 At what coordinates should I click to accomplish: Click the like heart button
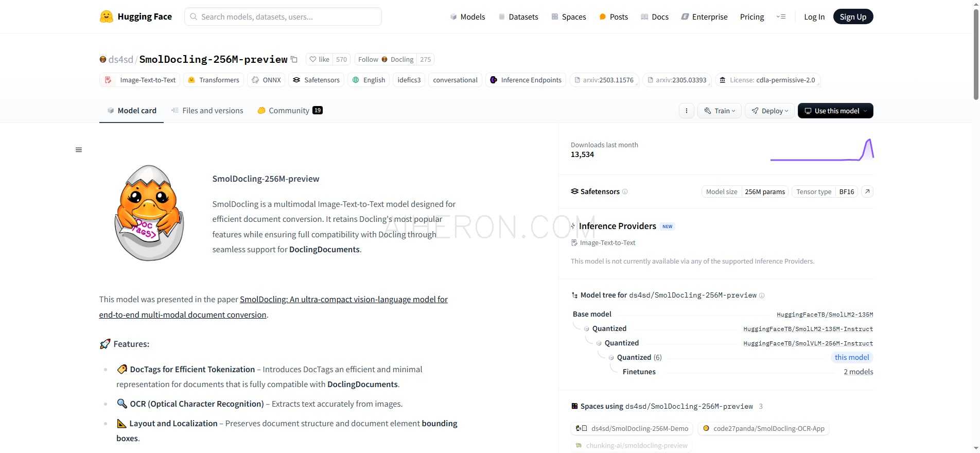click(319, 59)
